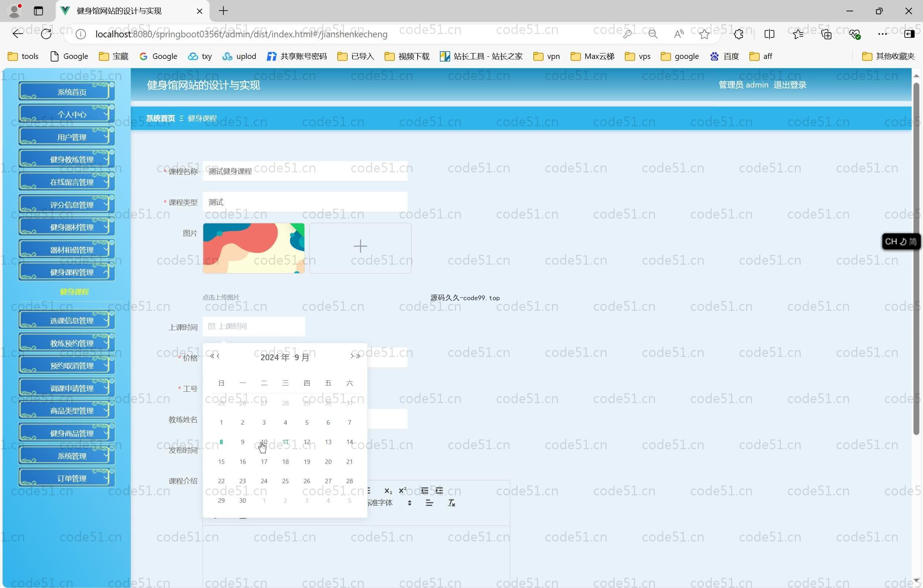Click the browser back arrow
Screen dimensions: 923x588
18,34
